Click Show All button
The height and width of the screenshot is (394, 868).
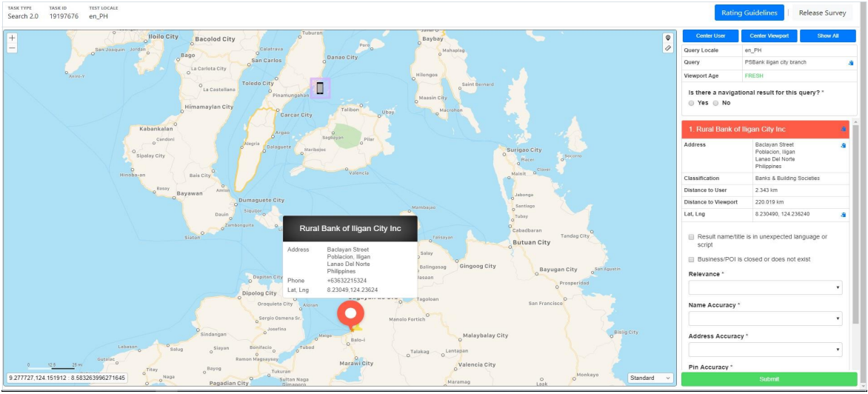tap(827, 36)
